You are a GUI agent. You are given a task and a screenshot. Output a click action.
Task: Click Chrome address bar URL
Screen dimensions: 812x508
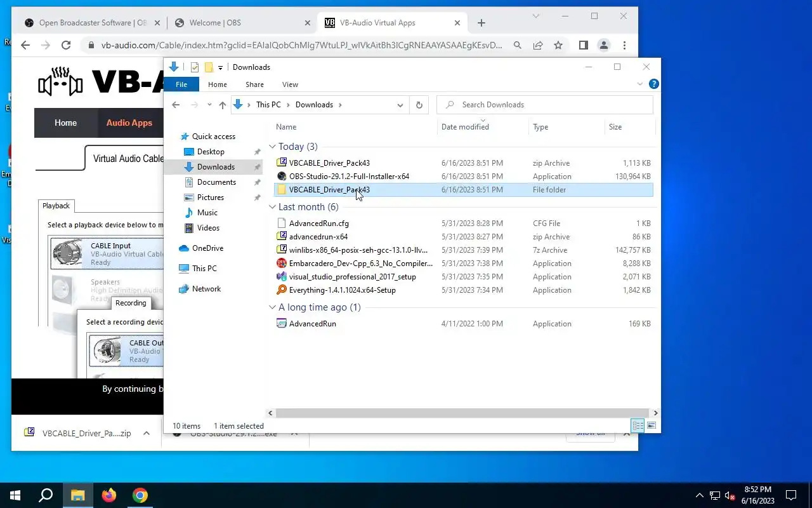301,45
